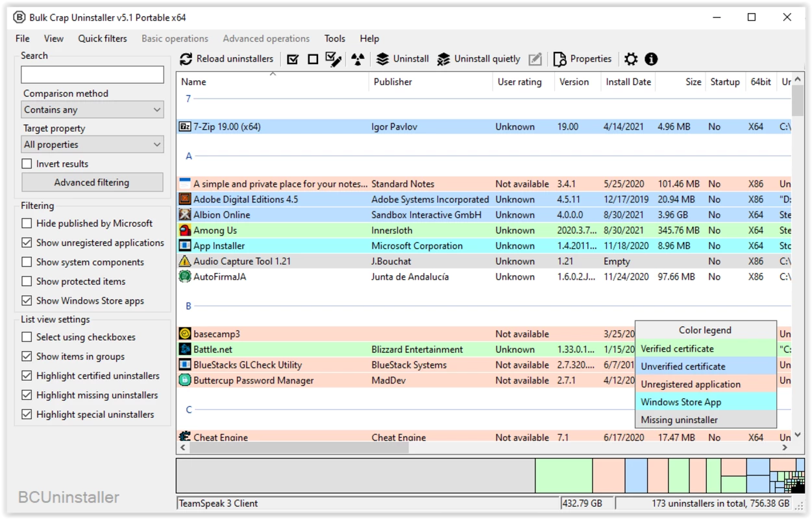The image size is (812, 519).
Task: Click the check-all checkmark toolbar icon
Action: 293,59
